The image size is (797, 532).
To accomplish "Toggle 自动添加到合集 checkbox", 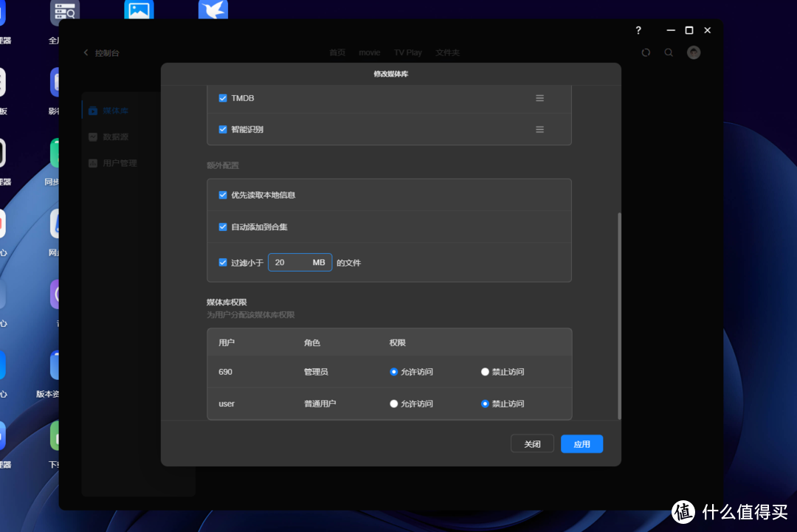I will 223,227.
